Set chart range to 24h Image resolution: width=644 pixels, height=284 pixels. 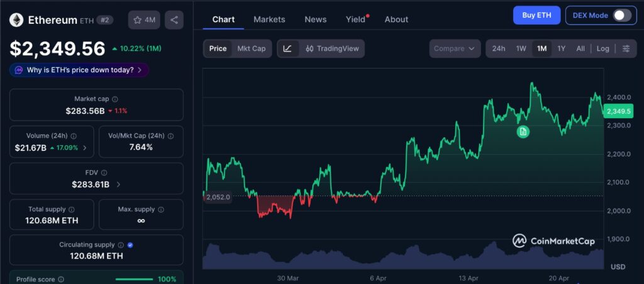point(499,48)
